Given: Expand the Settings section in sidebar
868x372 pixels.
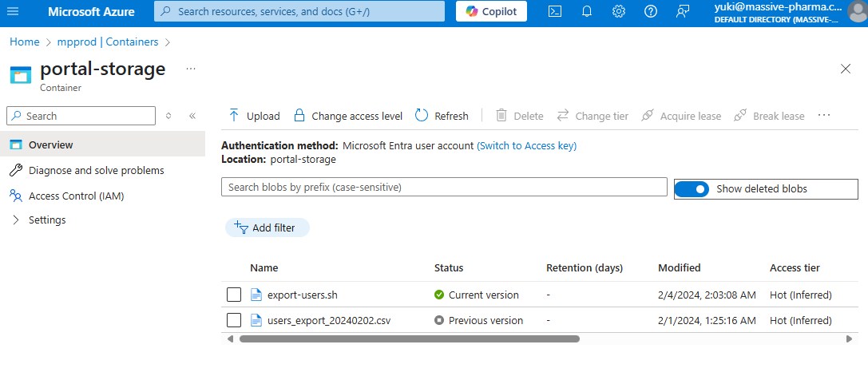Looking at the screenshot, I should (x=16, y=220).
